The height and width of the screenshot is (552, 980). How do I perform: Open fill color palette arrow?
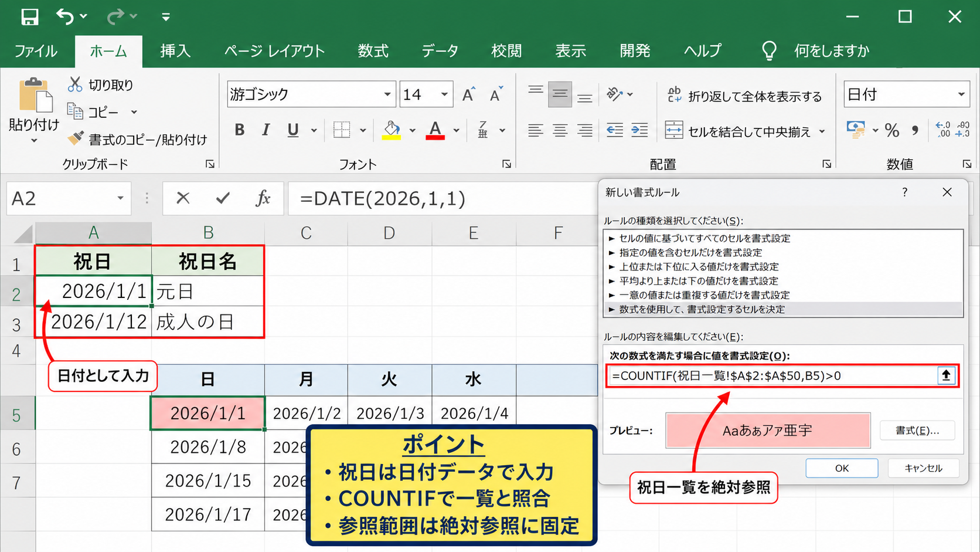412,131
